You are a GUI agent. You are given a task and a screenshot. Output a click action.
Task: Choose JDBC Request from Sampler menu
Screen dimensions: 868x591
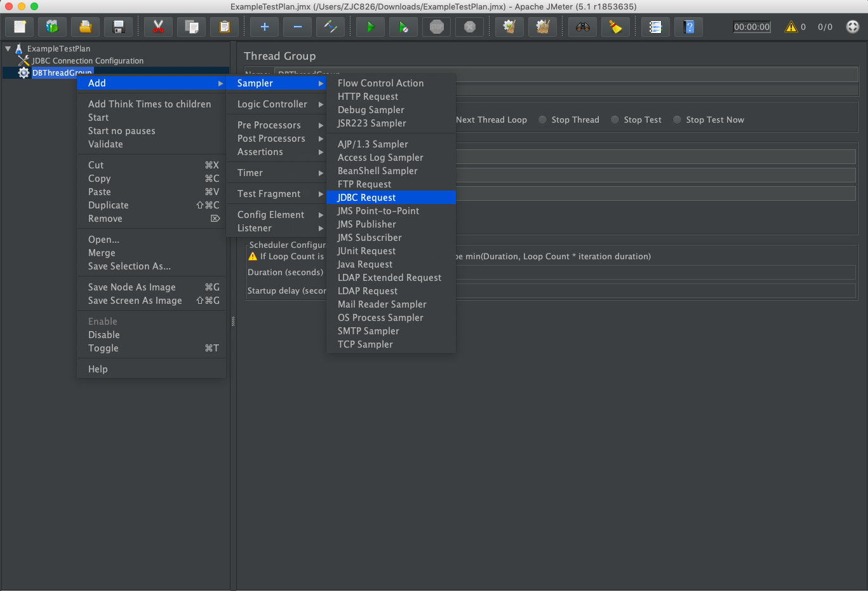[391, 198]
